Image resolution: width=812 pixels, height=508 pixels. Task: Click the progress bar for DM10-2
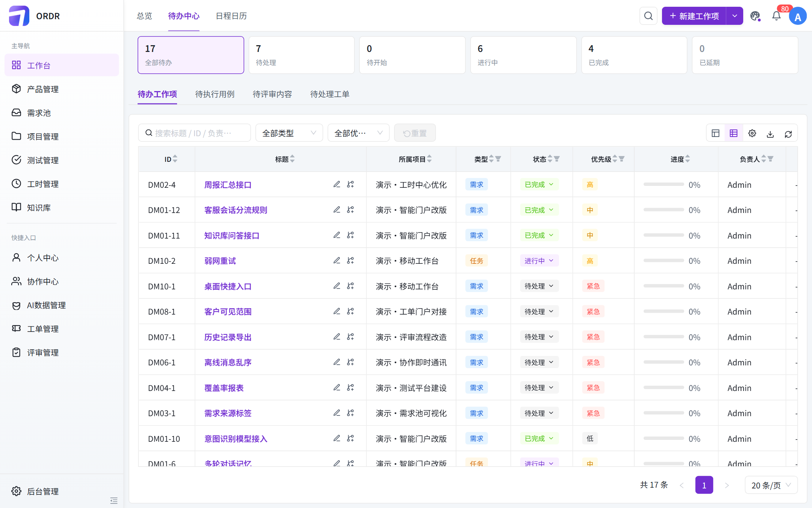(x=664, y=260)
